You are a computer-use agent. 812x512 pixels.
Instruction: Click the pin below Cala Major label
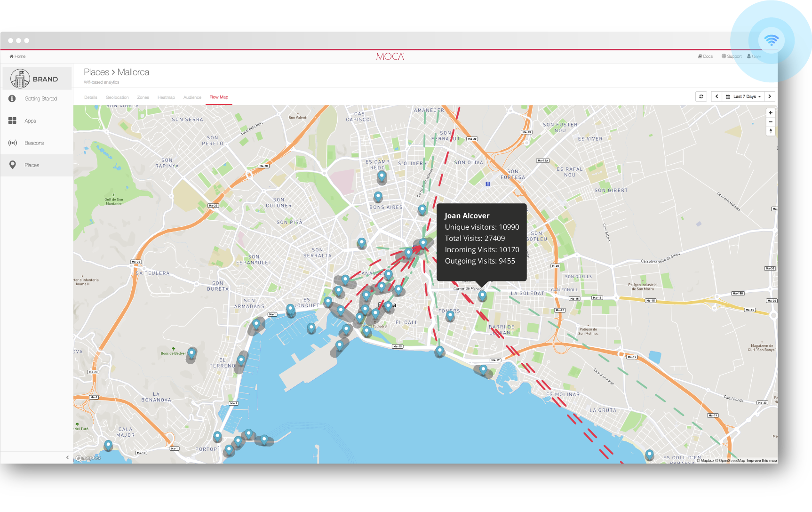108,445
